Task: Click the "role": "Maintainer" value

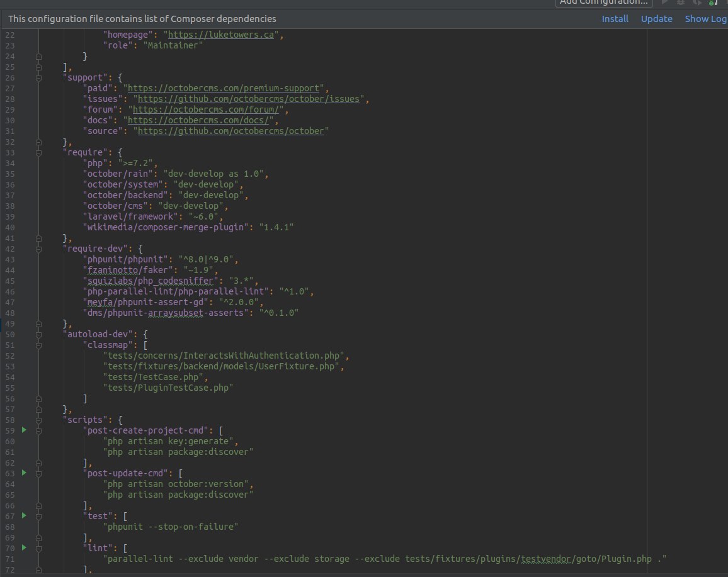Action: coord(173,45)
